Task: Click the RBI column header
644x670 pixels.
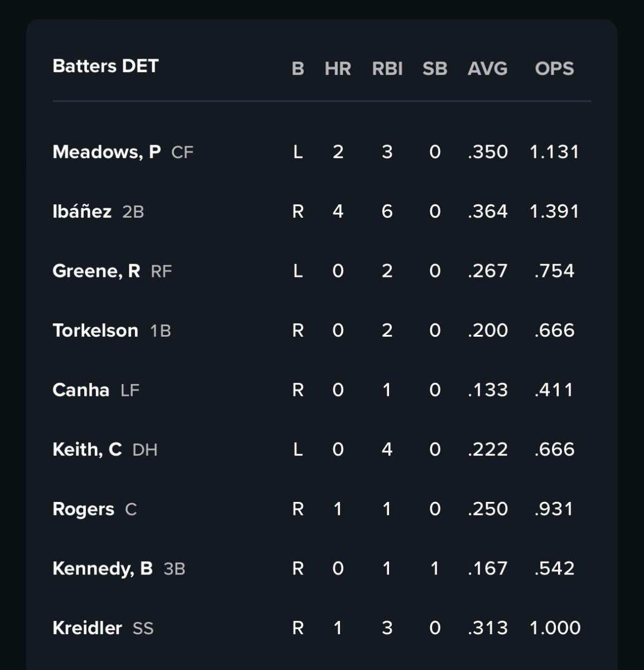Action: [x=387, y=69]
